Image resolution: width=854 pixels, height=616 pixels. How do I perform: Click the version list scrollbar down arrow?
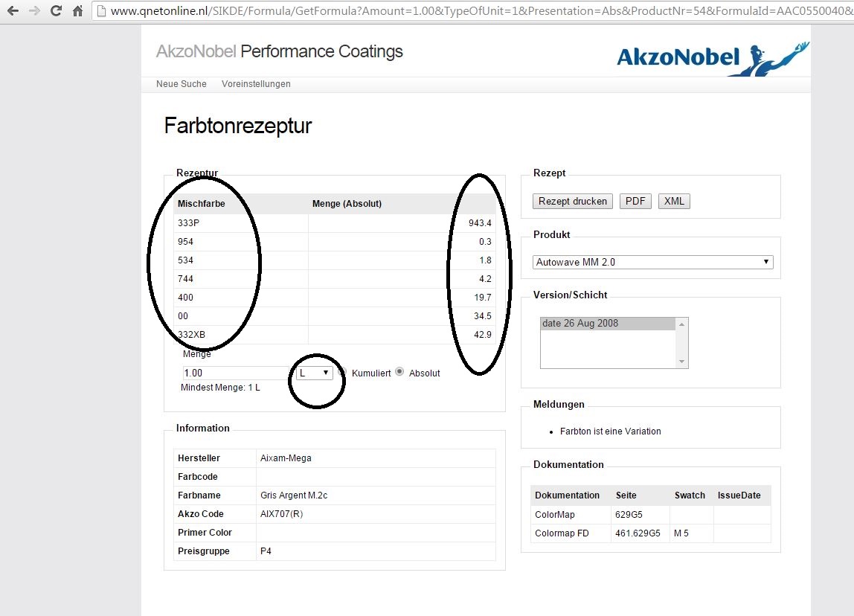coord(681,362)
